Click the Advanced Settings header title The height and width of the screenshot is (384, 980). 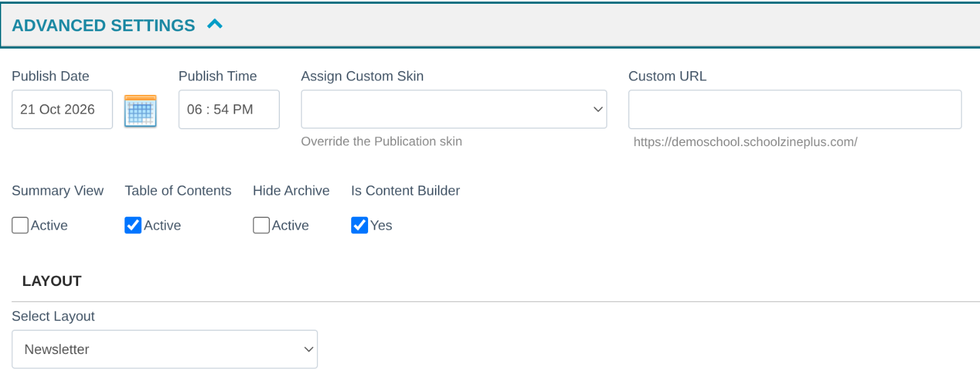pos(103,26)
